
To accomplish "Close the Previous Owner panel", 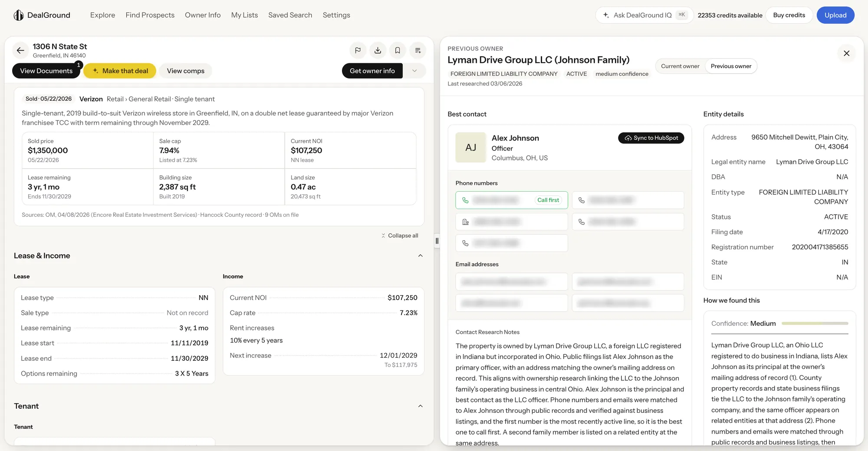I will click(x=846, y=53).
